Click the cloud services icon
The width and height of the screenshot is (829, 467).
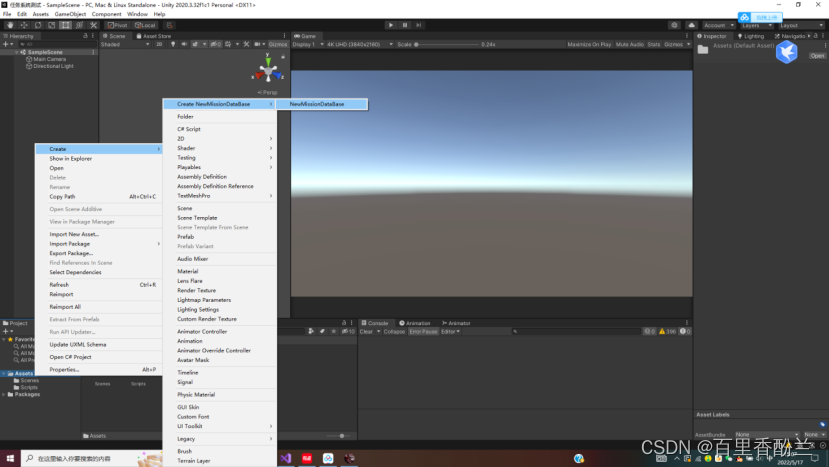691,25
